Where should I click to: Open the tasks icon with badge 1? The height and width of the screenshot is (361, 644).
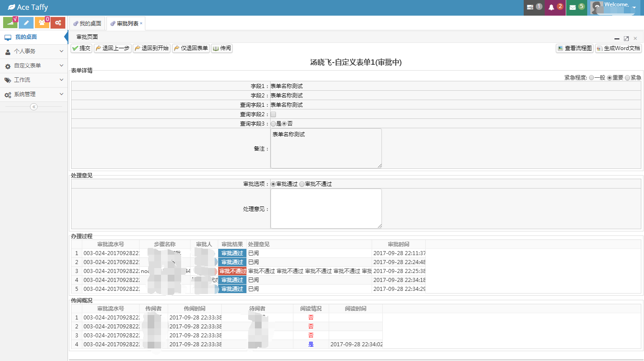coord(534,8)
